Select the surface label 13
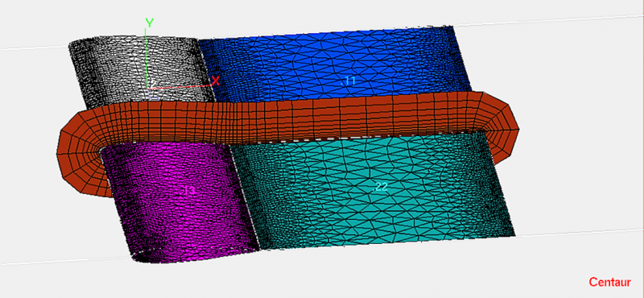Image resolution: width=644 pixels, height=298 pixels. click(x=189, y=190)
